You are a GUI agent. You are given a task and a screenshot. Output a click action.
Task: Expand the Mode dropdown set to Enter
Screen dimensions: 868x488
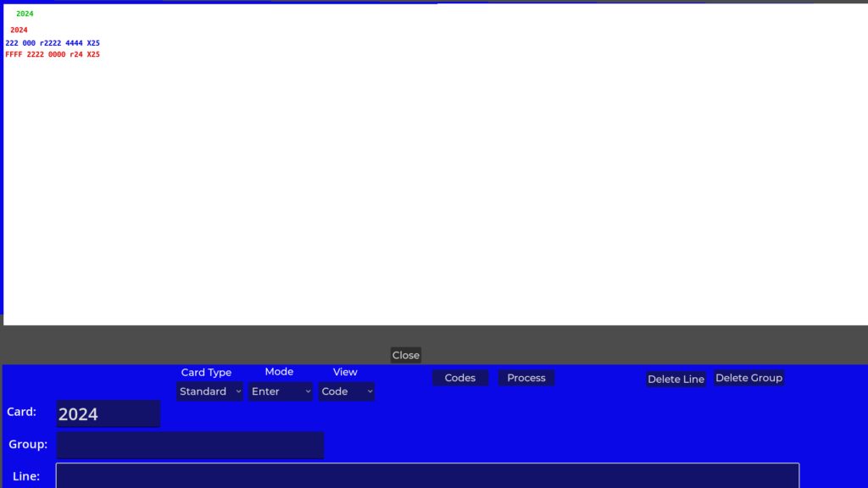(x=281, y=391)
